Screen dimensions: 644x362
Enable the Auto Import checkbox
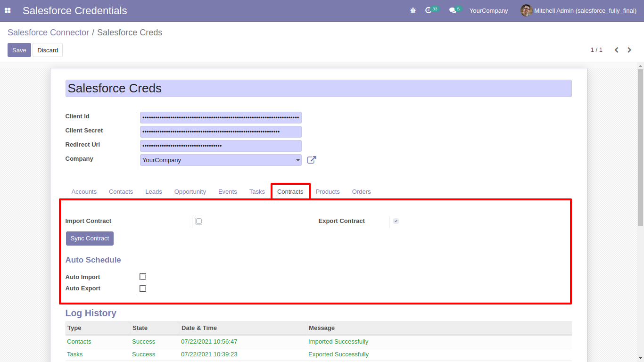point(143,277)
